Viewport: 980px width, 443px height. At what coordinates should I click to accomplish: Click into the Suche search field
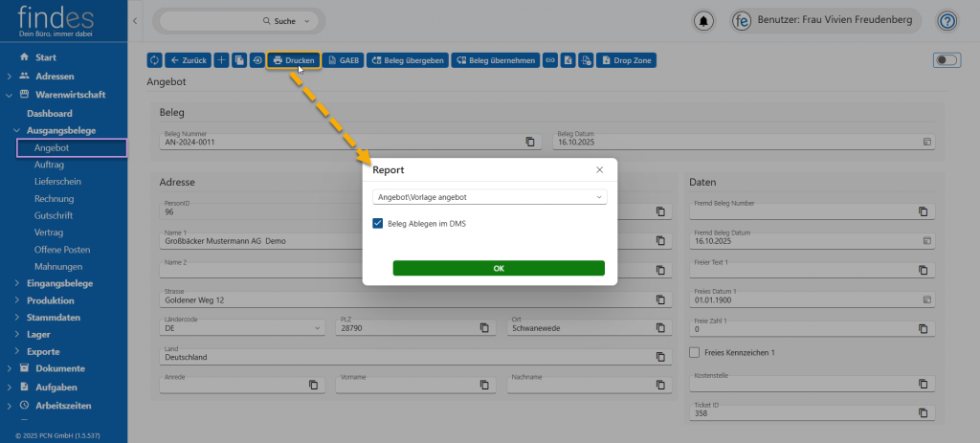coord(239,21)
